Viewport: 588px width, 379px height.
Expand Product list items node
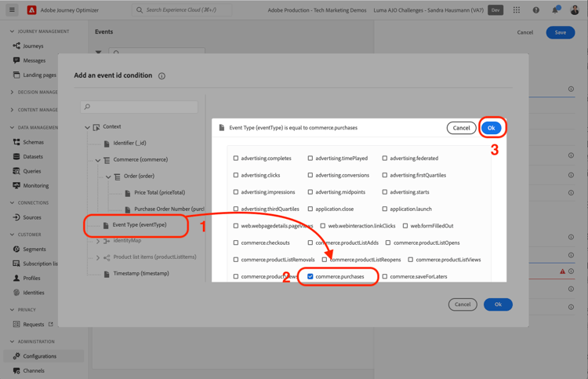coord(97,258)
